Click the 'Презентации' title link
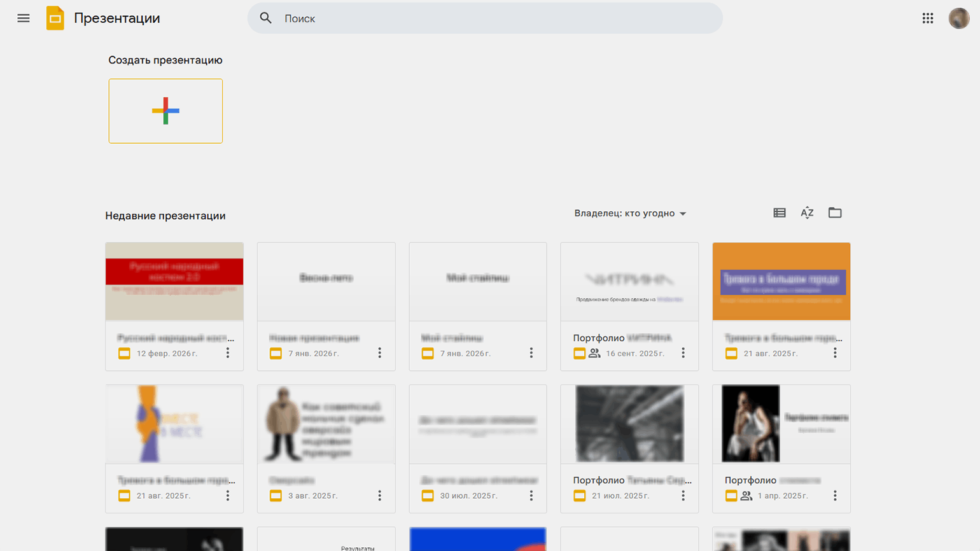The height and width of the screenshot is (551, 980). pyautogui.click(x=117, y=18)
